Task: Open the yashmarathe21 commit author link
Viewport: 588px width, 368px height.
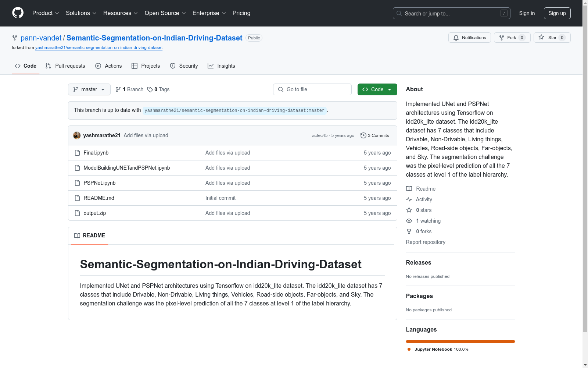Action: click(x=102, y=135)
